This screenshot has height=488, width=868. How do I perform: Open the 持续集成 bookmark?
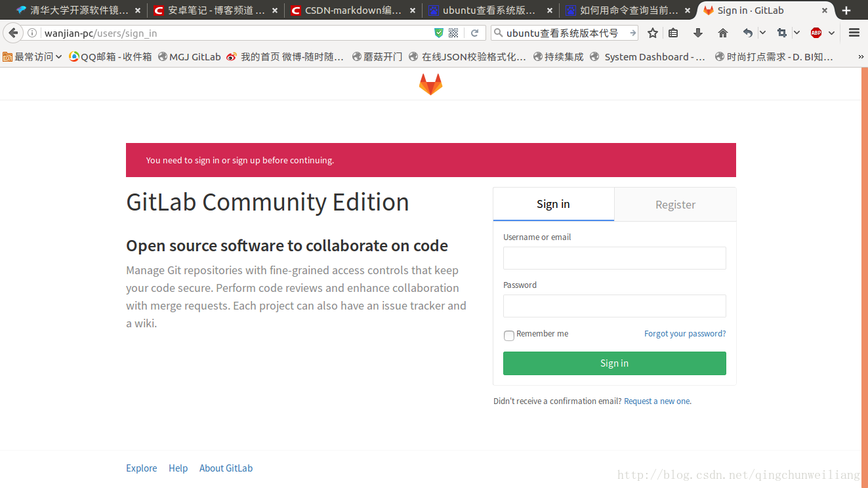[x=558, y=57]
